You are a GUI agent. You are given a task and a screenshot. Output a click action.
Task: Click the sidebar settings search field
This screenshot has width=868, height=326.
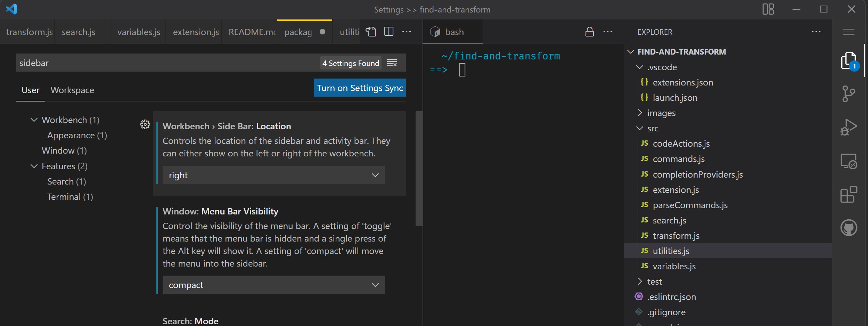pos(167,63)
